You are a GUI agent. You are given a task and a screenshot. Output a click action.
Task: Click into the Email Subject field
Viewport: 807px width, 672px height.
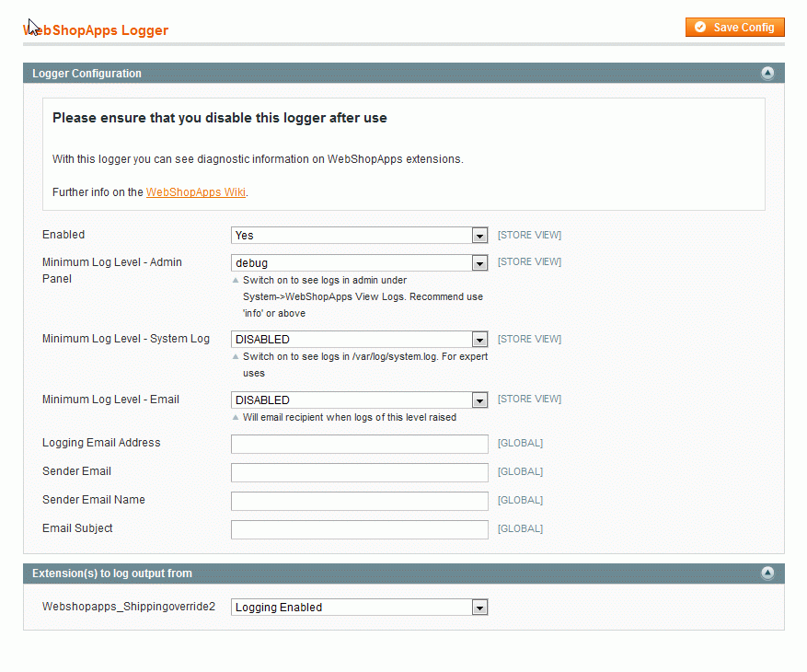click(359, 530)
